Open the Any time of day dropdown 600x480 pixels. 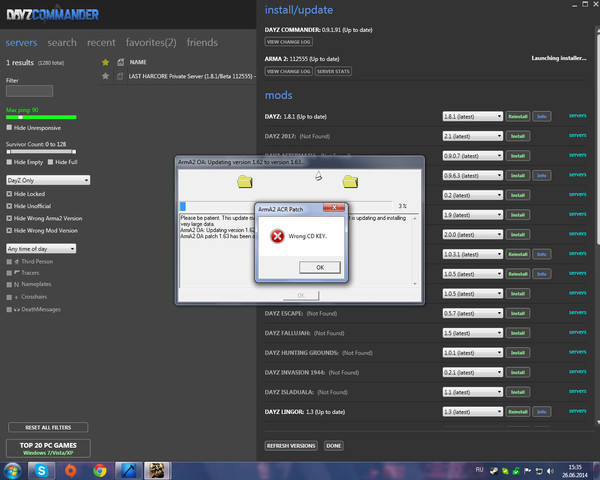click(x=41, y=248)
